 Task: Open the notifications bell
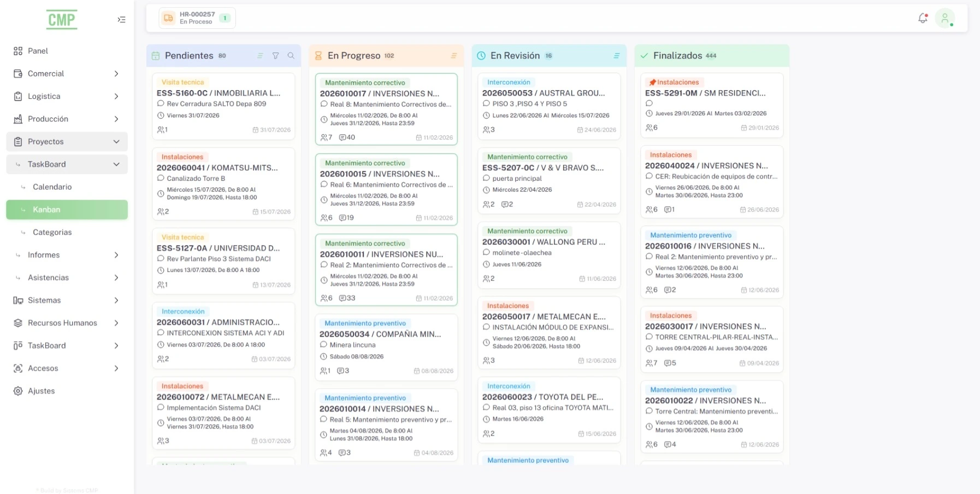coord(923,18)
